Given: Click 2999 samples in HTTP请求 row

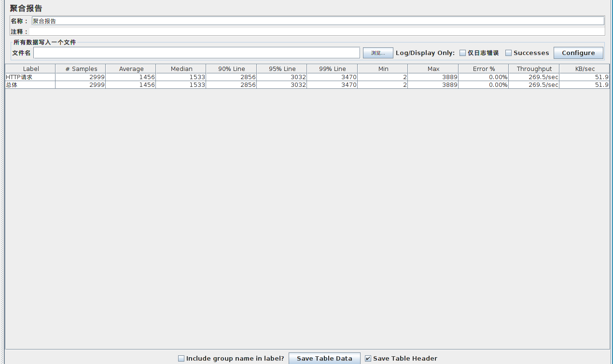Looking at the screenshot, I should [x=81, y=77].
